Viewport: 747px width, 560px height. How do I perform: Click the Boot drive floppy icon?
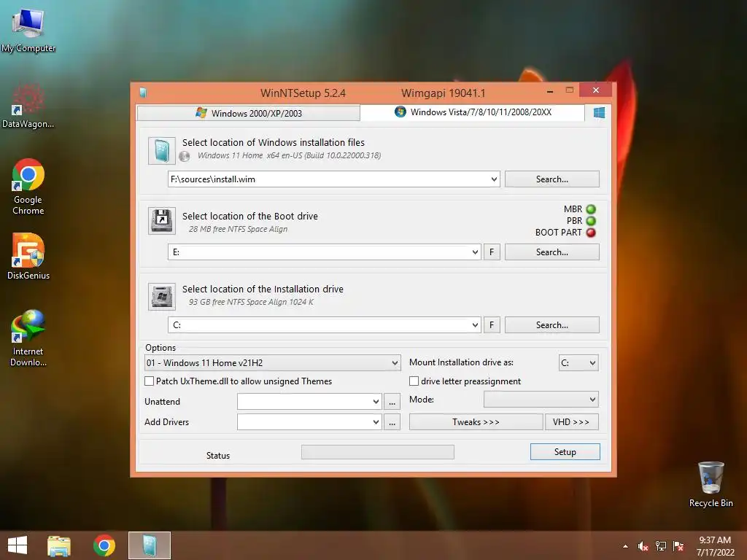[162, 220]
